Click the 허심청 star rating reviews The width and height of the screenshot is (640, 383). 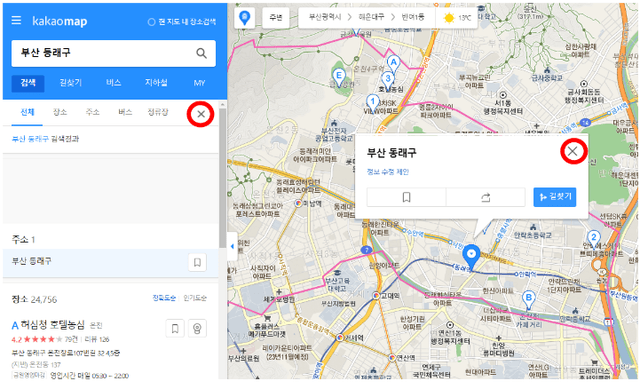click(x=43, y=339)
